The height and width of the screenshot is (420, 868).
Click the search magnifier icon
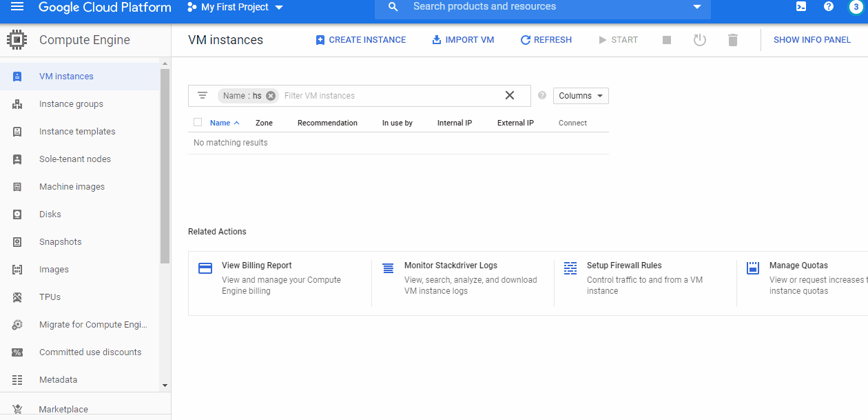tap(393, 7)
